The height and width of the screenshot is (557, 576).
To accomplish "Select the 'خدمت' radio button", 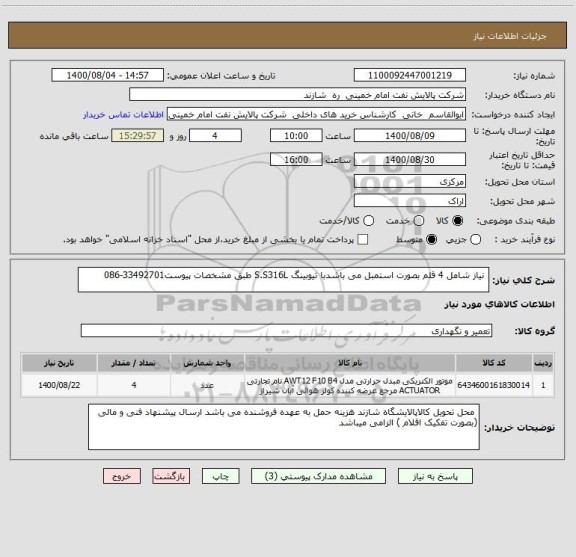I will tap(419, 220).
